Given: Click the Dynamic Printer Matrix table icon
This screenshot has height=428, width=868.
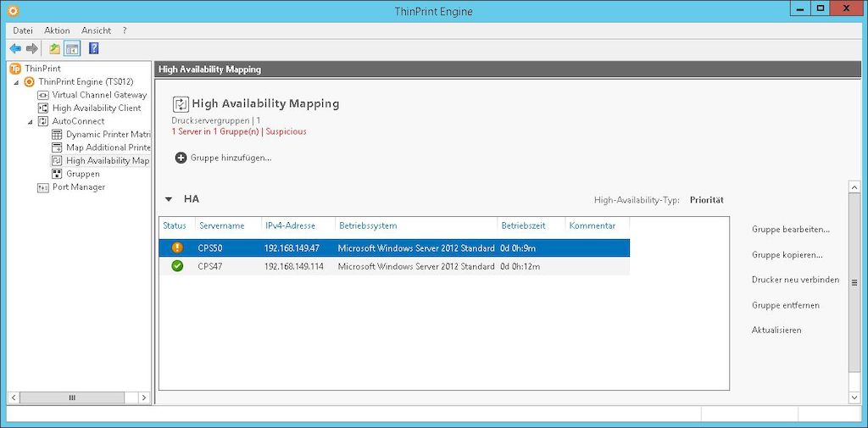Looking at the screenshot, I should tap(57, 135).
